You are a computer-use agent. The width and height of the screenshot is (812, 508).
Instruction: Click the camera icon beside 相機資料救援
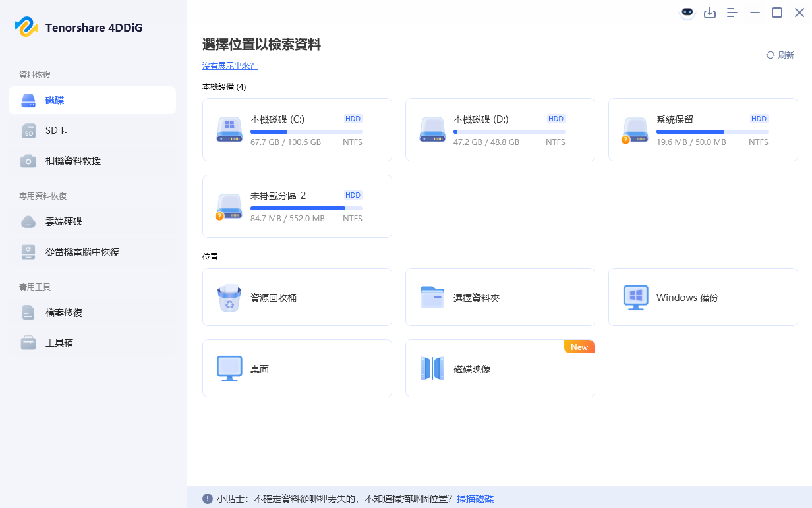pos(28,161)
